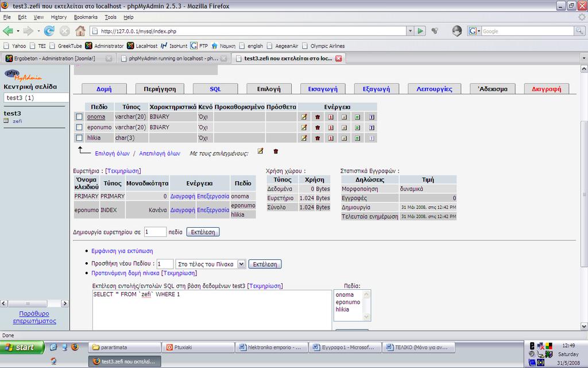Open the Εξαγωγή tab
The width and height of the screenshot is (588, 368).
[x=376, y=89]
